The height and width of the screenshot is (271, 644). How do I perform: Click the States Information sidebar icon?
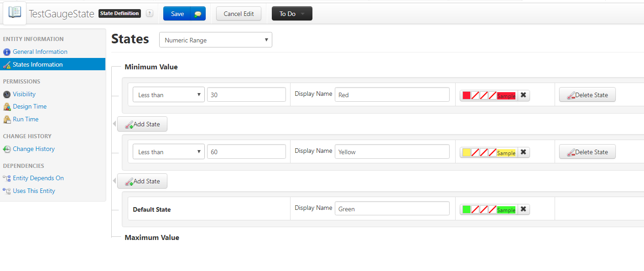click(7, 65)
